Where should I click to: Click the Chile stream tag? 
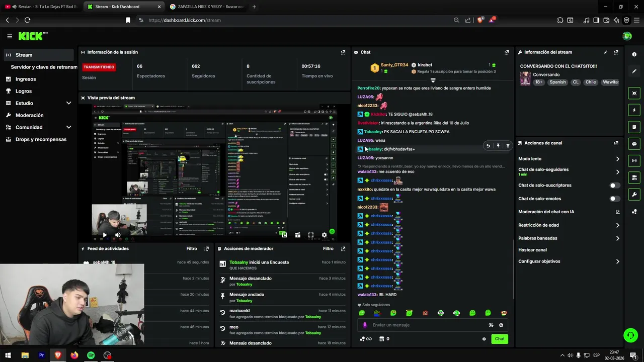tap(591, 82)
